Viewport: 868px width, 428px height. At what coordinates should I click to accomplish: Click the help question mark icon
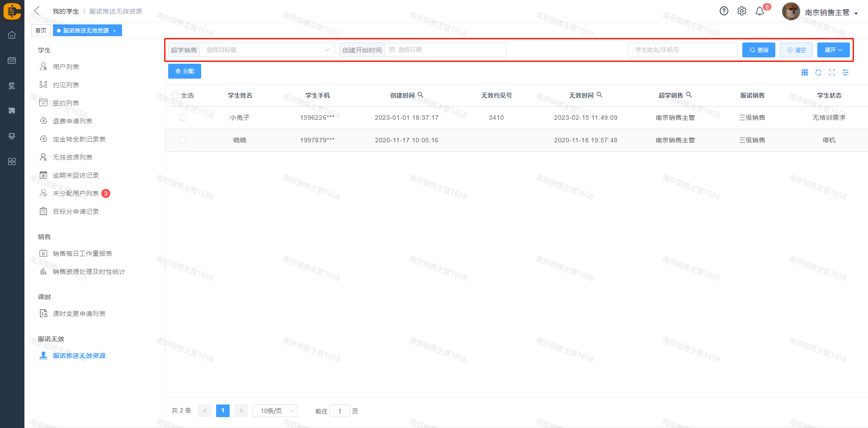(724, 11)
